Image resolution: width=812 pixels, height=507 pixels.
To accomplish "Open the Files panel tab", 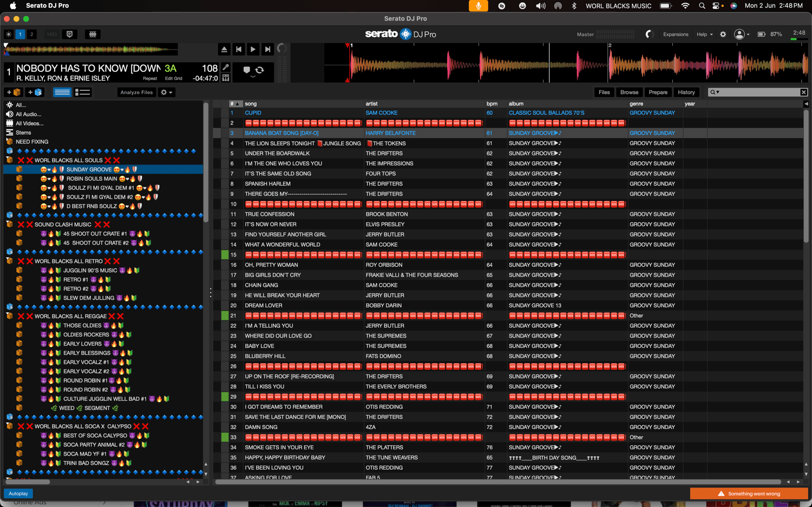I will [x=604, y=93].
